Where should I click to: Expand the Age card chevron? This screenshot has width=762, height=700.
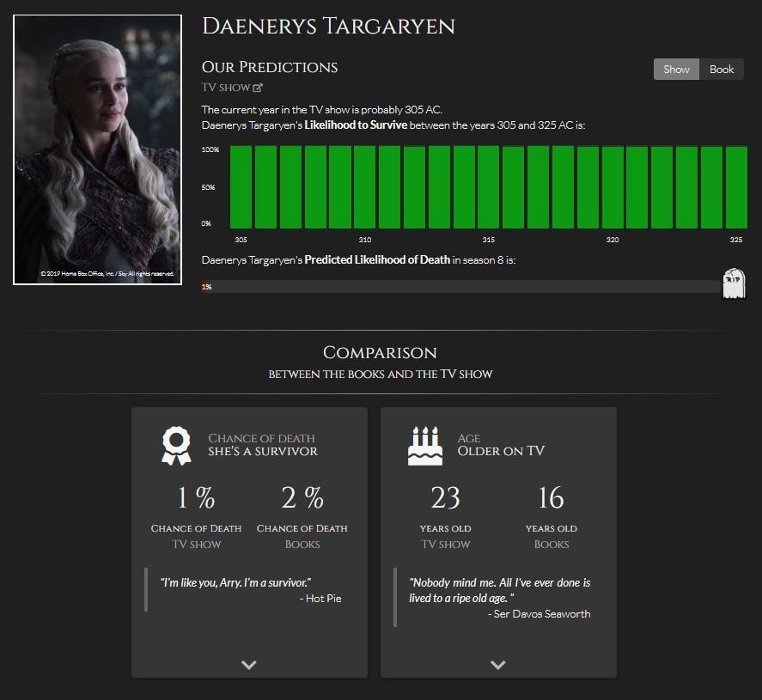point(498,665)
